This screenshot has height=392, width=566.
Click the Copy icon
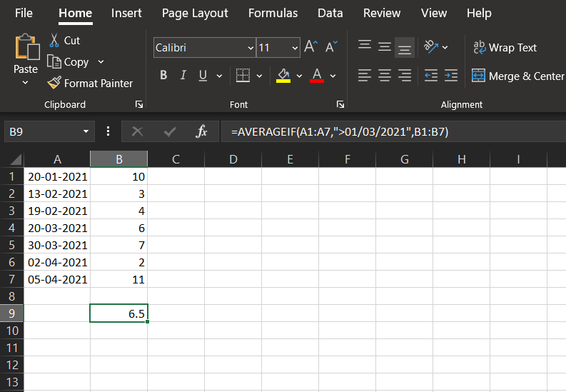click(x=54, y=61)
